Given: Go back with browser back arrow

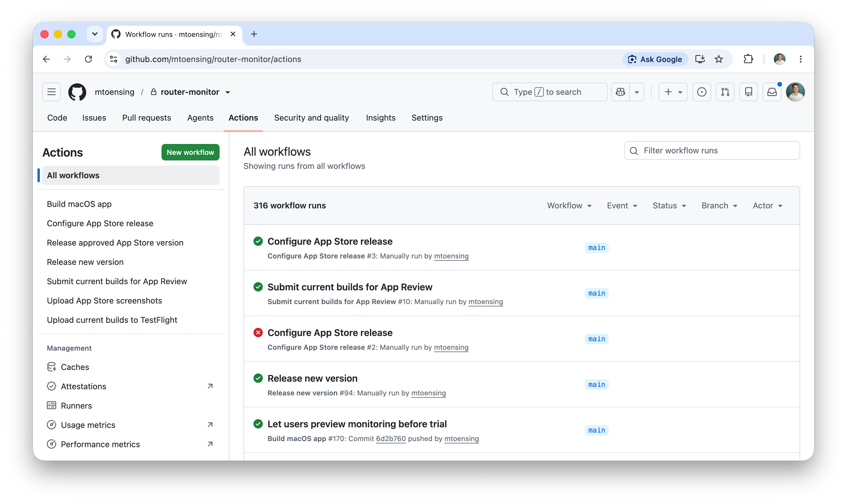Looking at the screenshot, I should click(47, 59).
